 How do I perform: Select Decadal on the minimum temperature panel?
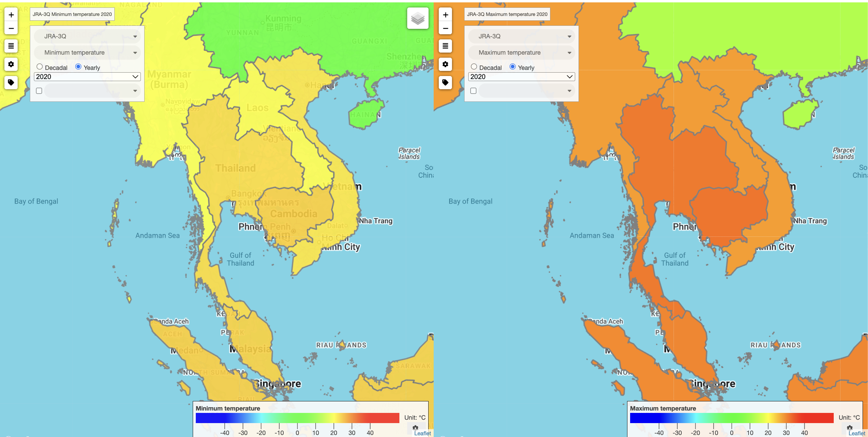coord(40,66)
